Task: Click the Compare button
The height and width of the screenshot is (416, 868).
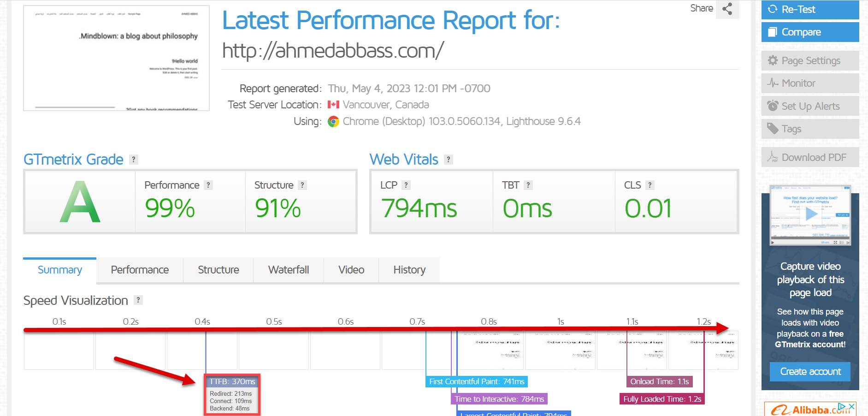Action: pyautogui.click(x=810, y=32)
